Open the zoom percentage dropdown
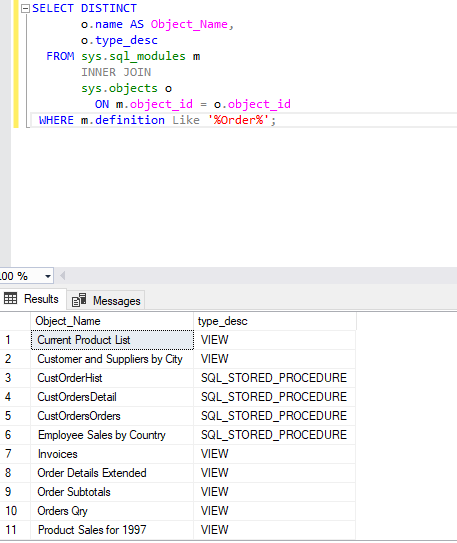Image resolution: width=457 pixels, height=543 pixels. (48, 276)
